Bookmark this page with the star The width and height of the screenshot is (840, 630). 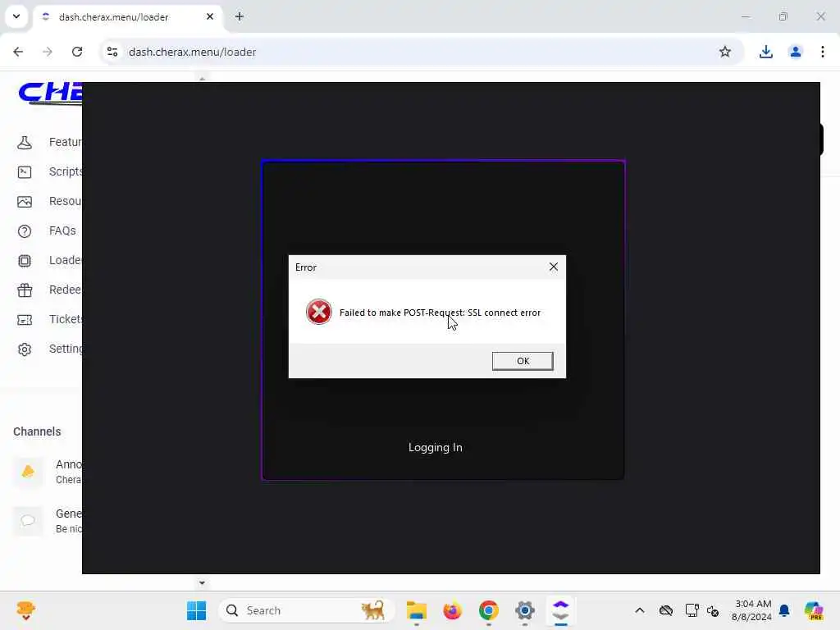pyautogui.click(x=725, y=52)
